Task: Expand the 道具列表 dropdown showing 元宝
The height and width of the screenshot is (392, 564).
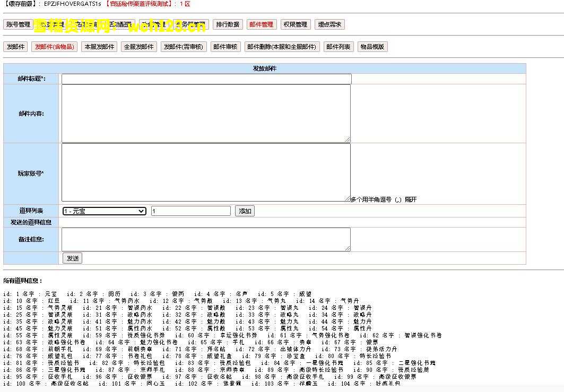Action: click(x=104, y=211)
